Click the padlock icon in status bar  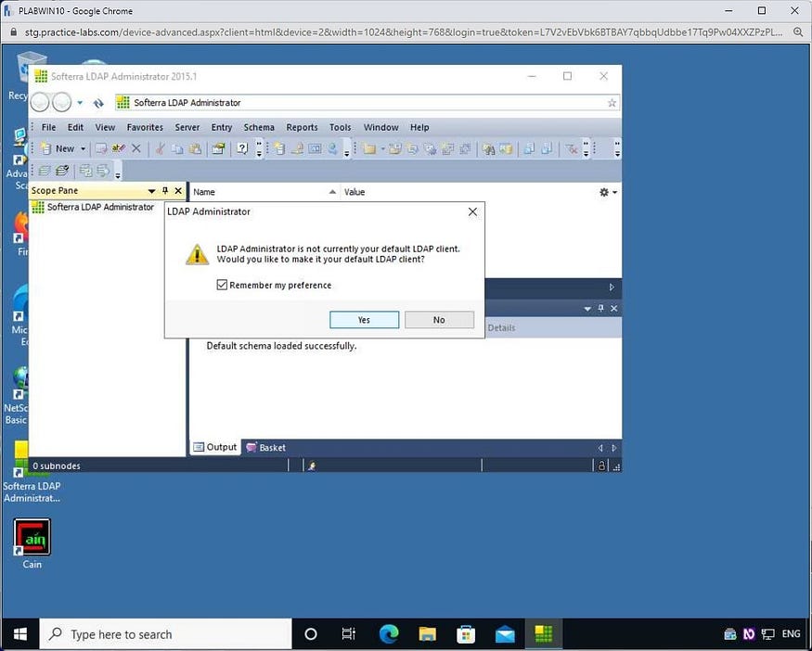coord(601,466)
